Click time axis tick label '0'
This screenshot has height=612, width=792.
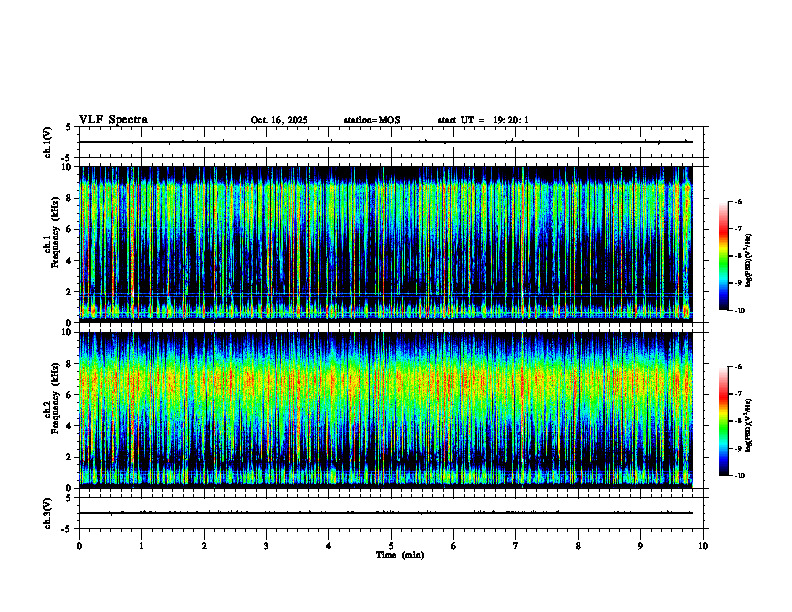click(x=79, y=546)
